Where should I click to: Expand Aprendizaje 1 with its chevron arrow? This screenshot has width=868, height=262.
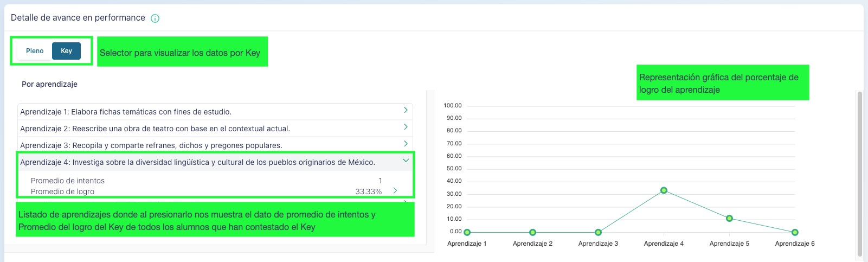[406, 110]
